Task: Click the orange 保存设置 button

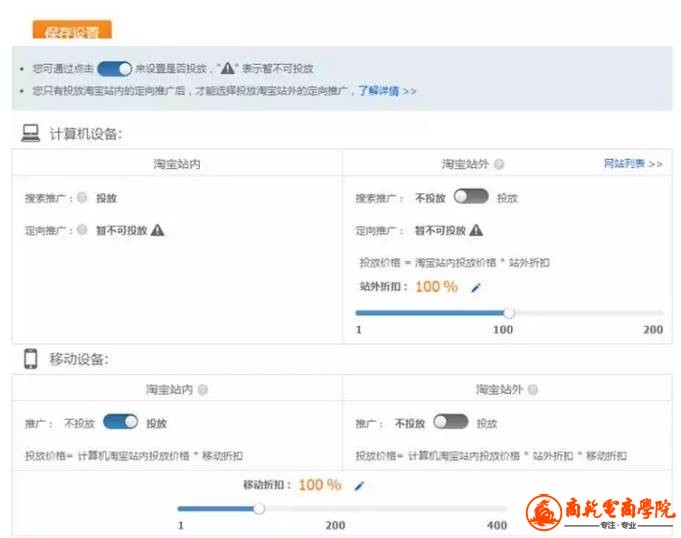Action: tap(72, 30)
